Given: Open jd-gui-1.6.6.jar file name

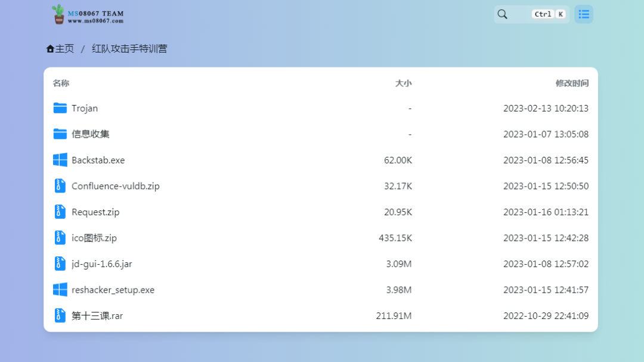Looking at the screenshot, I should coord(102,264).
